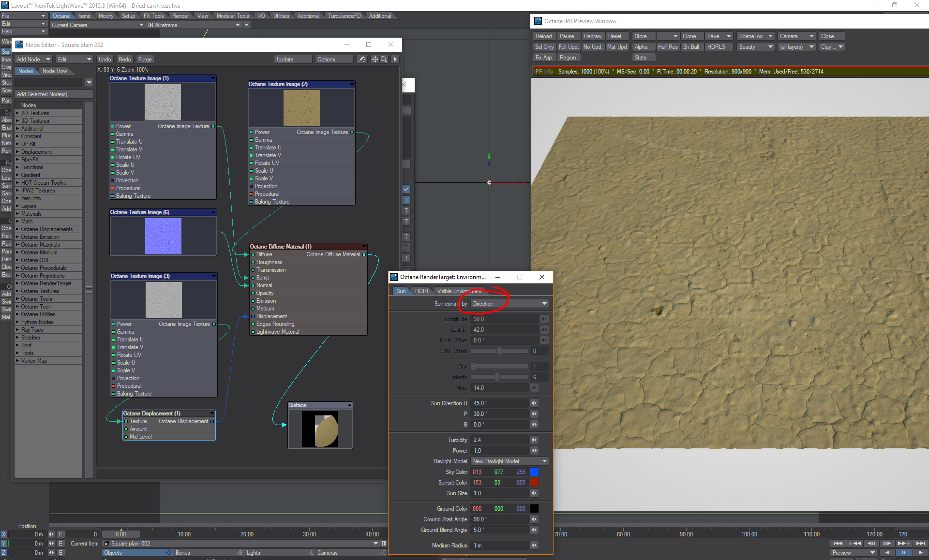Toggle the checkmark box beside the node editor
This screenshot has width=929, height=560.
[406, 189]
